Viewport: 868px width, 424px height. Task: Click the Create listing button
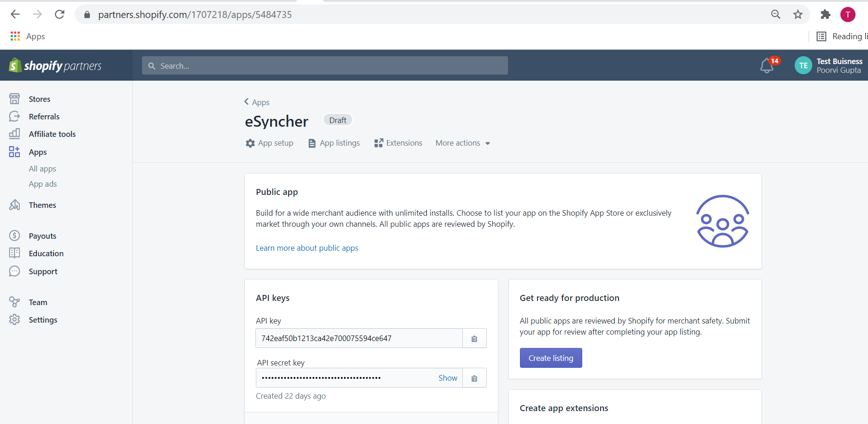tap(551, 358)
